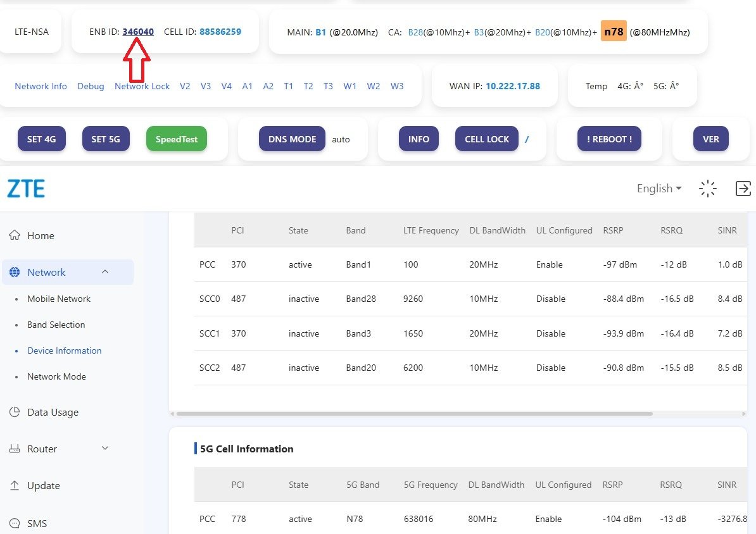Collapse the Network menu chevron
This screenshot has width=756, height=534.
pyautogui.click(x=105, y=272)
